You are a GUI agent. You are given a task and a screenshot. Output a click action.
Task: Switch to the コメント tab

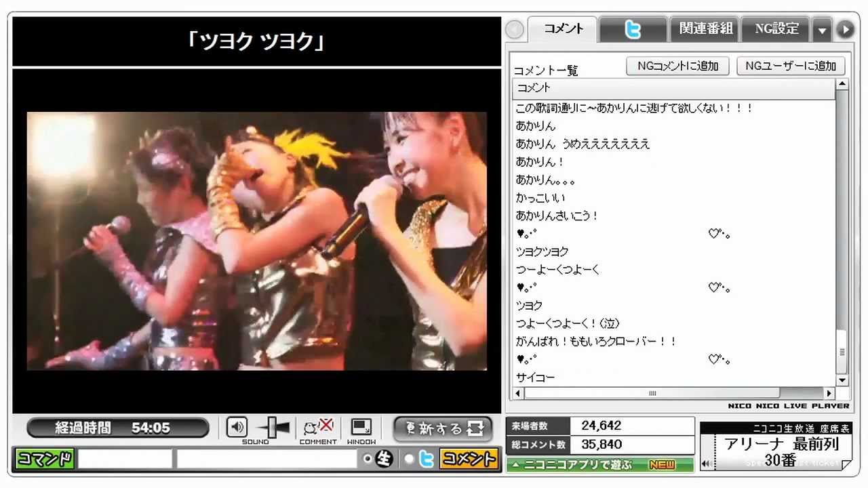click(x=562, y=29)
